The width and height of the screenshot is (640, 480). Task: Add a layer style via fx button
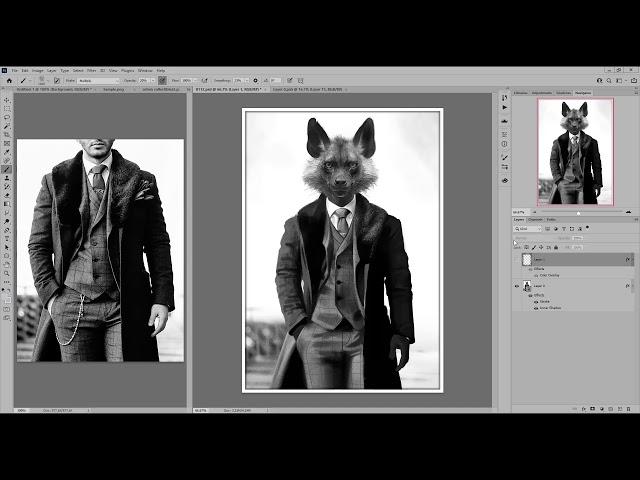584,409
